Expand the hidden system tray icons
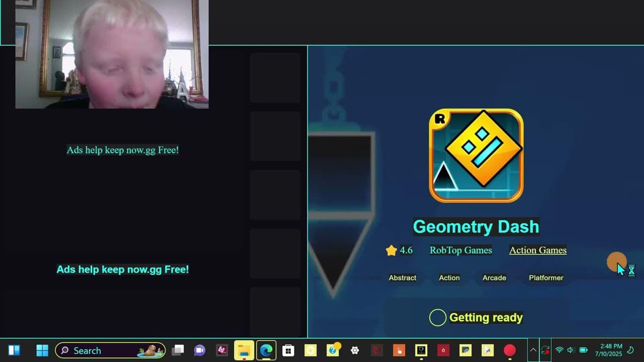 click(x=533, y=350)
